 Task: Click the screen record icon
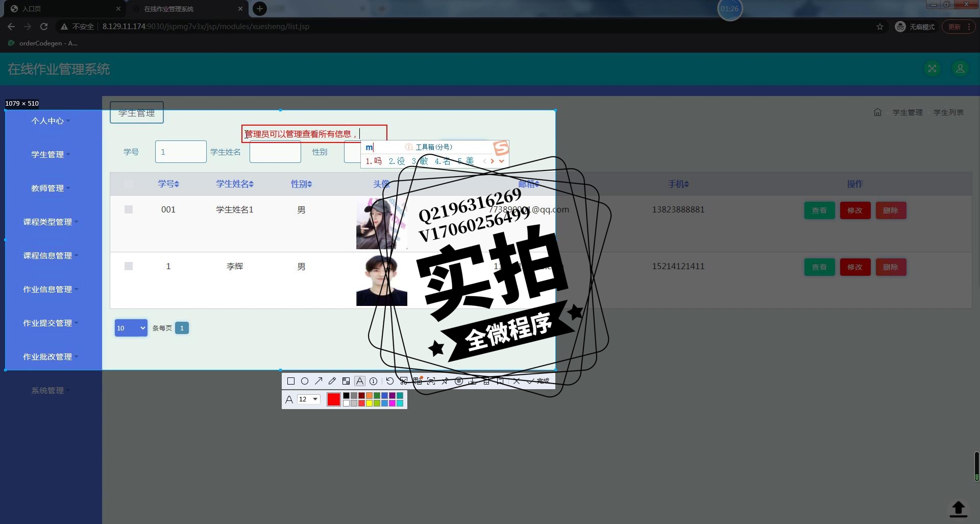(459, 381)
